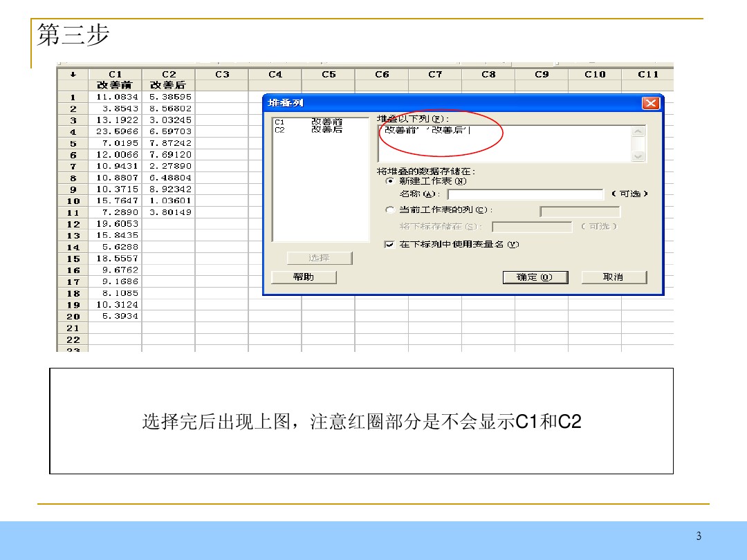Click the C3 column header
This screenshot has width=747, height=560.
coord(223,74)
